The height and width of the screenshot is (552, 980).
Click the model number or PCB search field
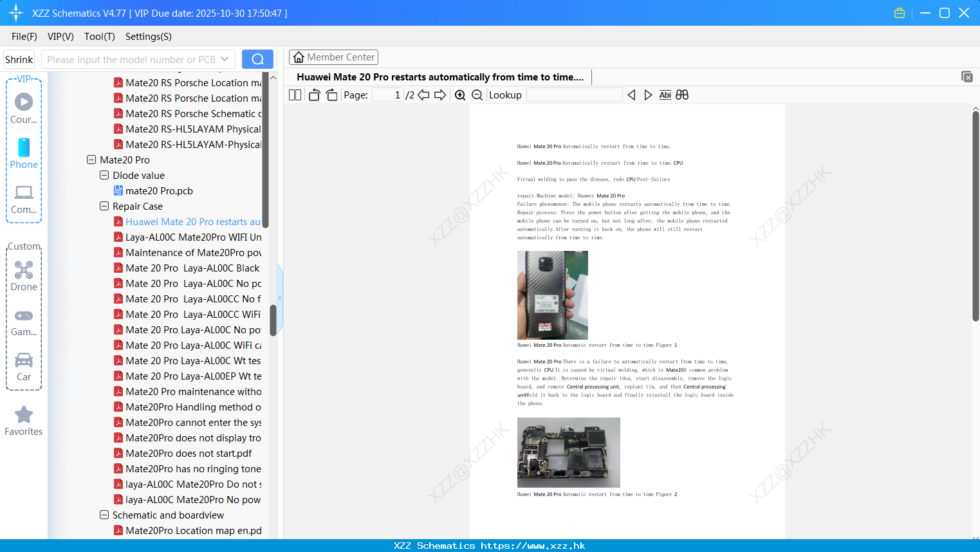131,59
